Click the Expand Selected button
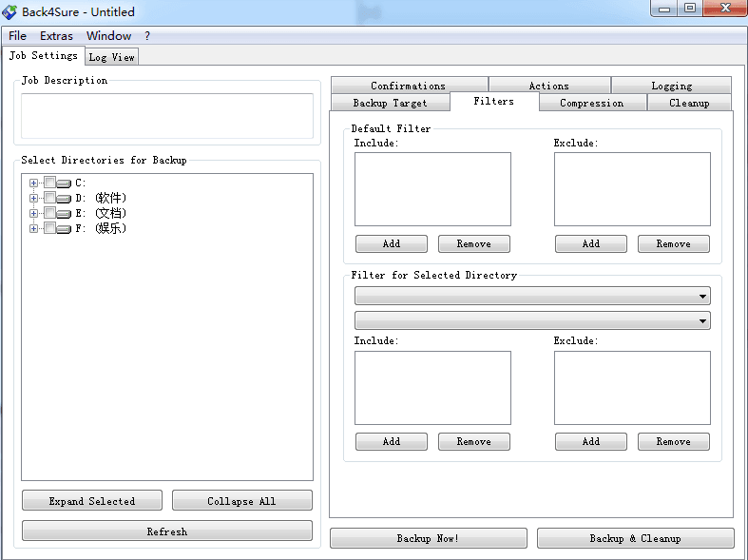Viewport: 748px width, 560px height. pyautogui.click(x=92, y=501)
